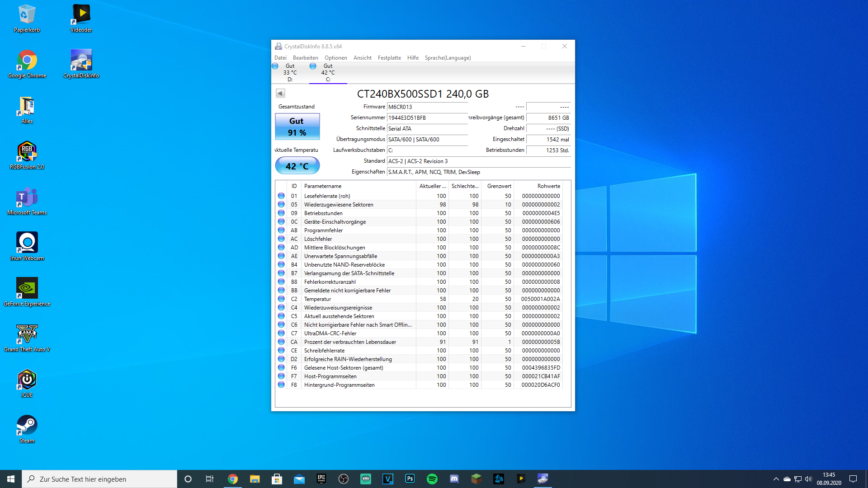This screenshot has height=488, width=868.
Task: Open the Ansicht menu
Action: (x=362, y=58)
